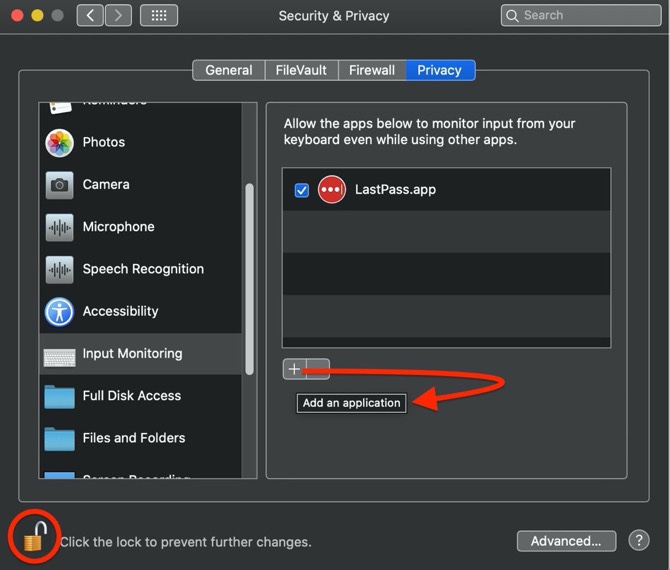Select the LastPass.app name in apps list
670x570 pixels.
pyautogui.click(x=395, y=190)
